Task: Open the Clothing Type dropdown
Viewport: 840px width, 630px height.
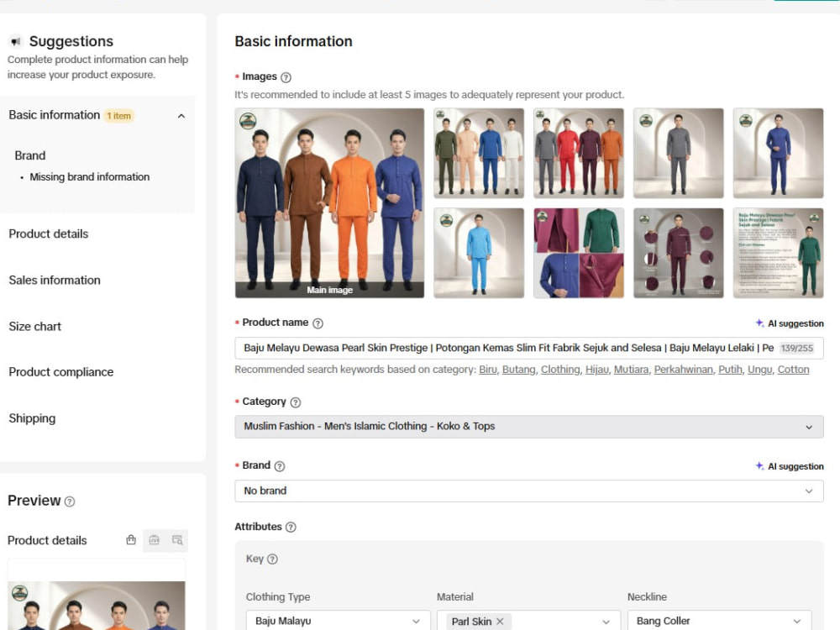Action: 338,621
